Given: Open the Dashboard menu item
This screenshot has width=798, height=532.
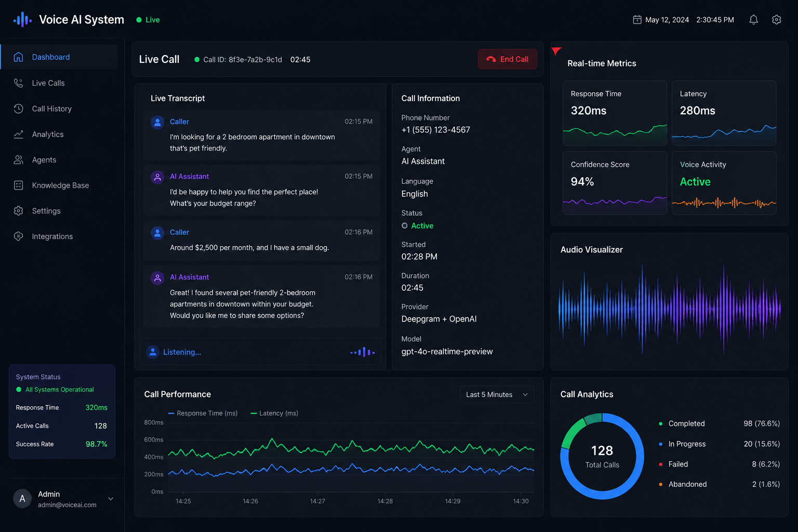Looking at the screenshot, I should click(x=59, y=57).
